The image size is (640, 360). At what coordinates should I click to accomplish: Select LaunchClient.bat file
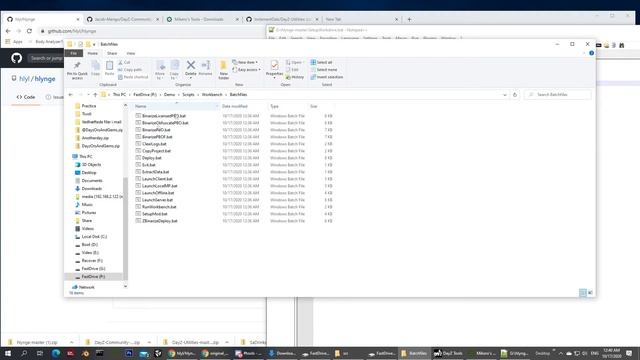pos(157,179)
